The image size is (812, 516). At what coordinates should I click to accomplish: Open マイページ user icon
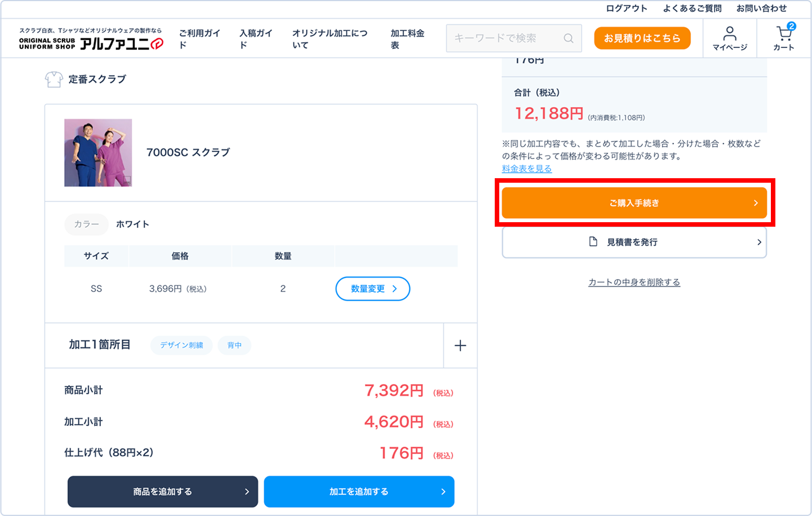click(730, 33)
